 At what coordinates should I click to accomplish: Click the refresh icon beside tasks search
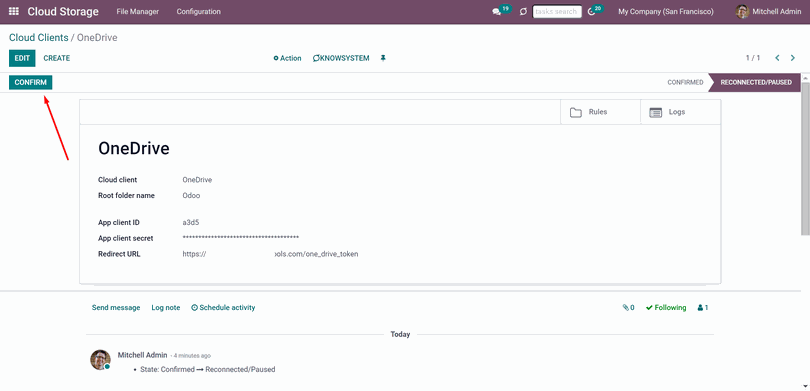tap(523, 11)
